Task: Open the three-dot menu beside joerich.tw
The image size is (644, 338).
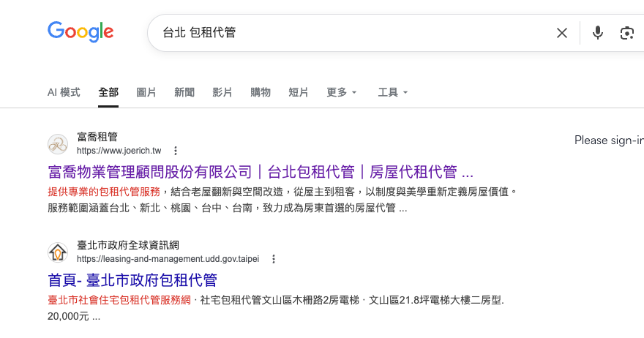Action: (176, 151)
